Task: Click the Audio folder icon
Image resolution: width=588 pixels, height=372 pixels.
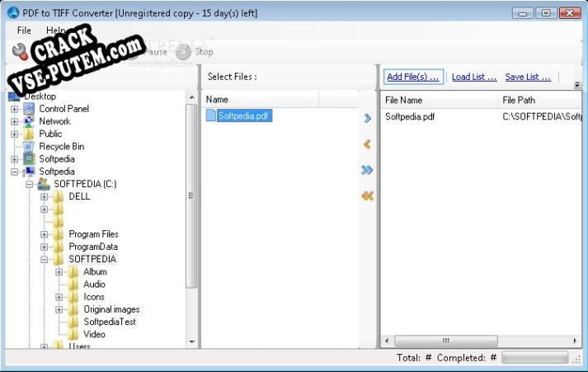Action: 73,285
